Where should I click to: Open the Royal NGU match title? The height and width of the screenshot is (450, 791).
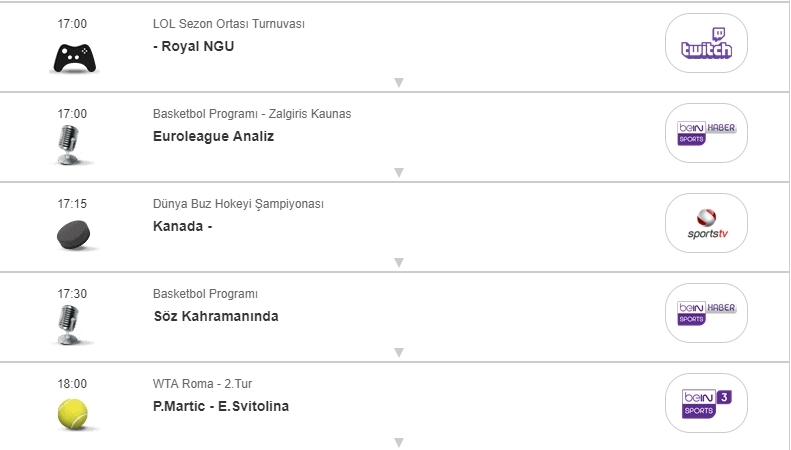pos(197,46)
